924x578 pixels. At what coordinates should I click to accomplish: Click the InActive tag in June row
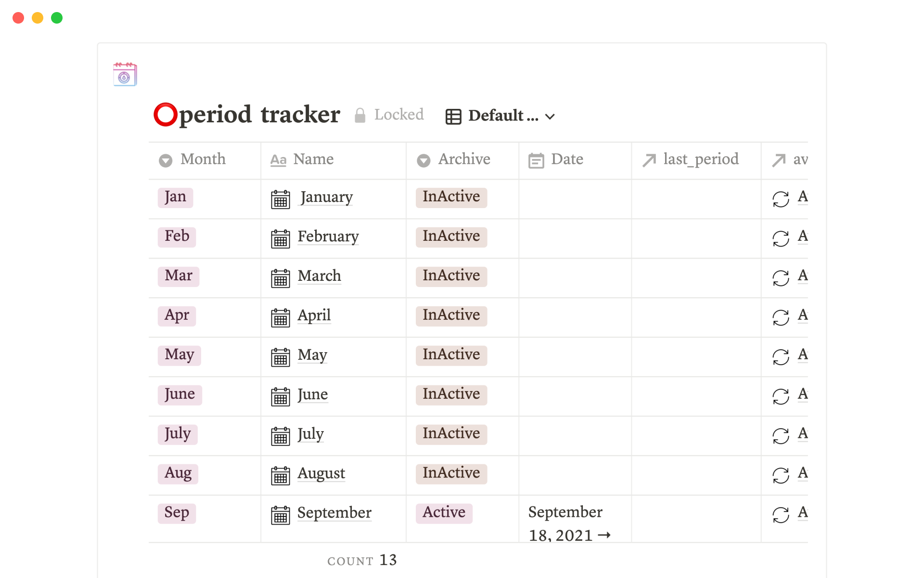[x=451, y=394]
